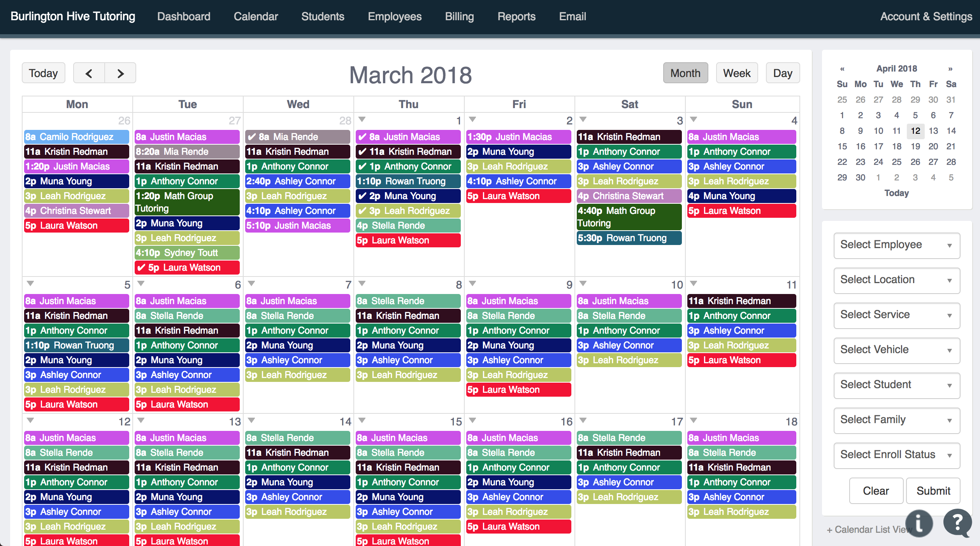Expand day menu triangle for March 3
The width and height of the screenshot is (980, 546).
point(583,119)
